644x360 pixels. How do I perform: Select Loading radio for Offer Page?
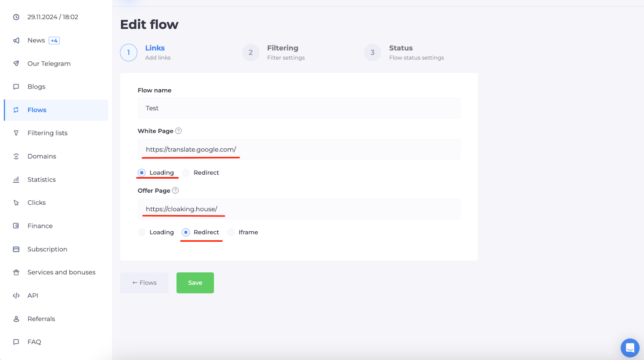click(142, 232)
